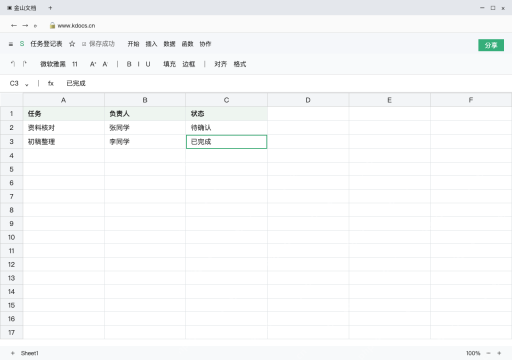Expand the cell name box dropdown arrow
Viewport: 512px width, 360px height.
tap(27, 84)
